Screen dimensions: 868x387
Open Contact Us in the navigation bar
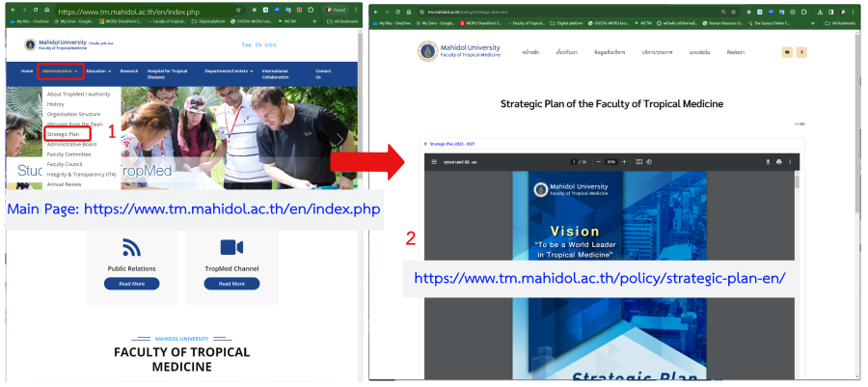click(323, 73)
